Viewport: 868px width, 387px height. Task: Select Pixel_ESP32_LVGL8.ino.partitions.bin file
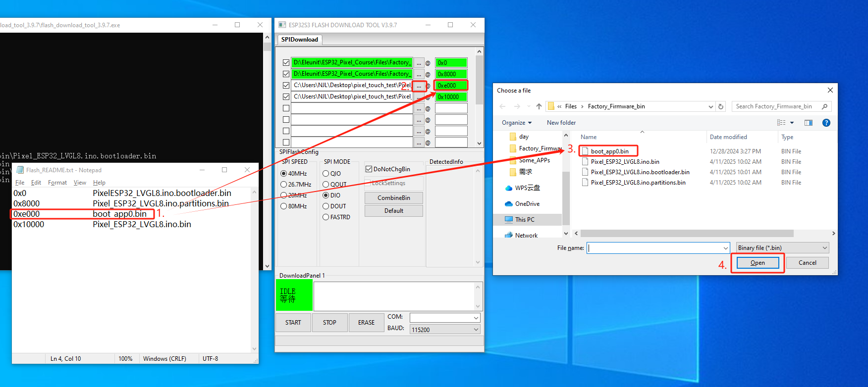[638, 183]
